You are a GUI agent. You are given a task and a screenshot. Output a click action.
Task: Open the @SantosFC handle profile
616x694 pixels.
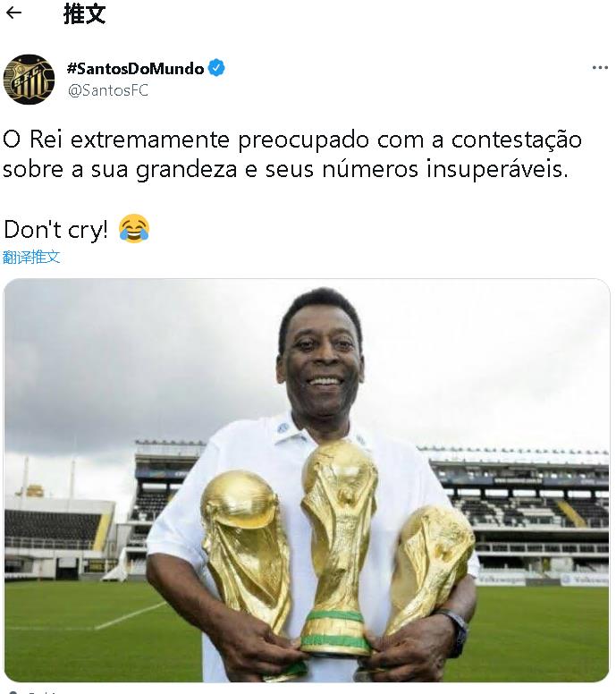(108, 90)
